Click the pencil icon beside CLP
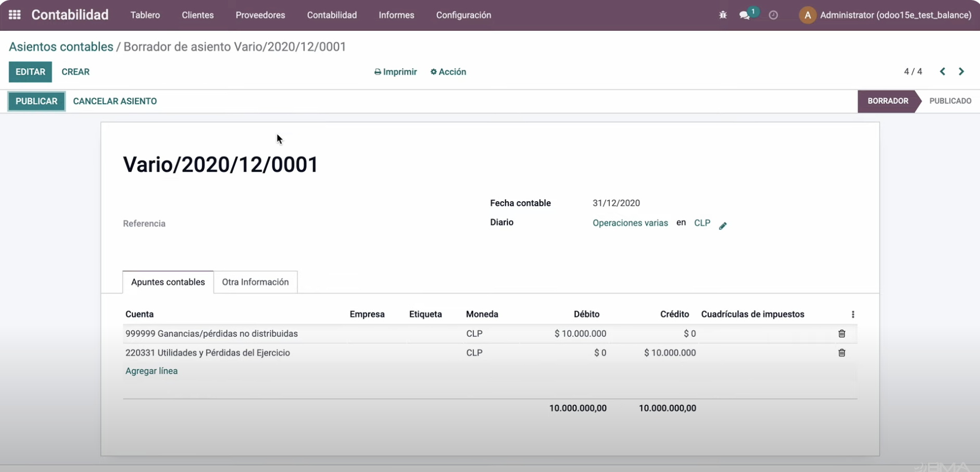Image resolution: width=980 pixels, height=472 pixels. (x=723, y=226)
